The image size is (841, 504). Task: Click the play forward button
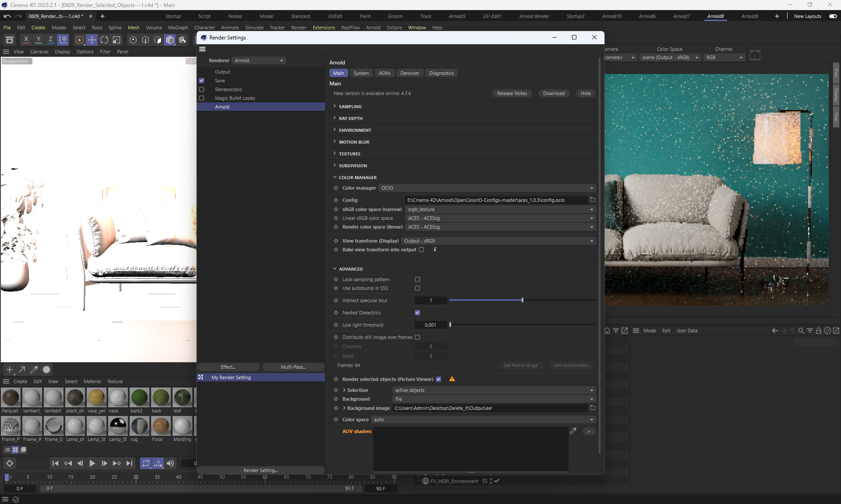pyautogui.click(x=92, y=463)
